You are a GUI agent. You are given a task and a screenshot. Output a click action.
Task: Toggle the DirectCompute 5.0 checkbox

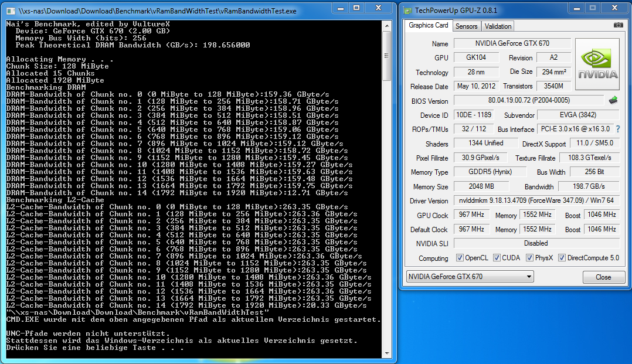point(562,257)
